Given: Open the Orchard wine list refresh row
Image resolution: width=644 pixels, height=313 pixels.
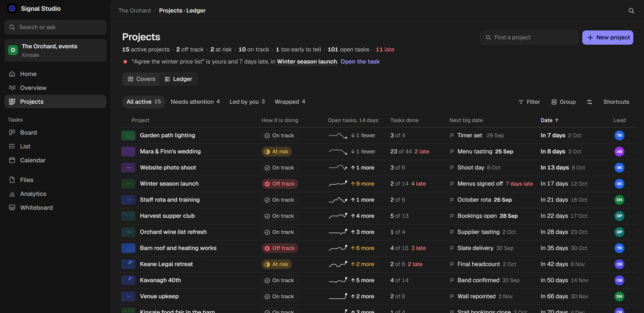Looking at the screenshot, I should (377, 232).
